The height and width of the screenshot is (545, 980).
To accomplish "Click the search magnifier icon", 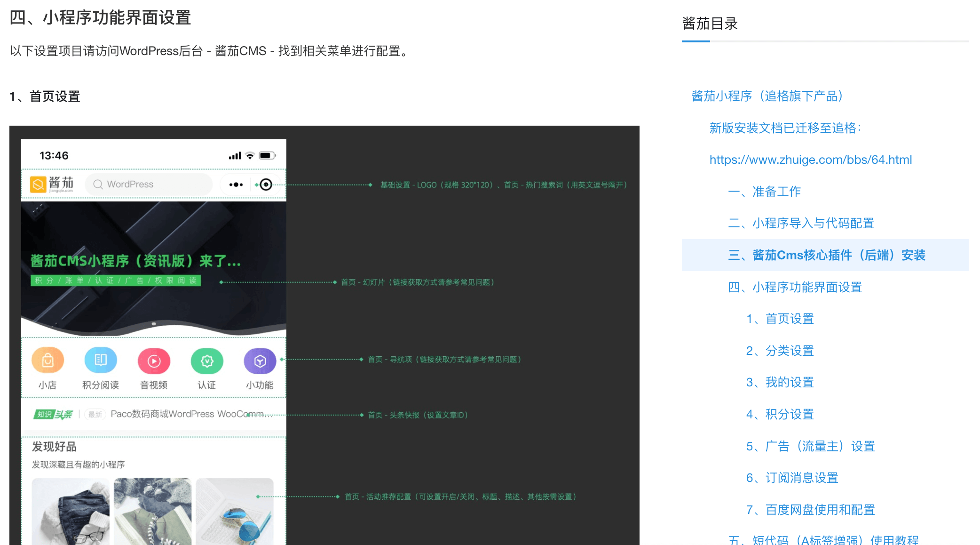I will coord(98,184).
